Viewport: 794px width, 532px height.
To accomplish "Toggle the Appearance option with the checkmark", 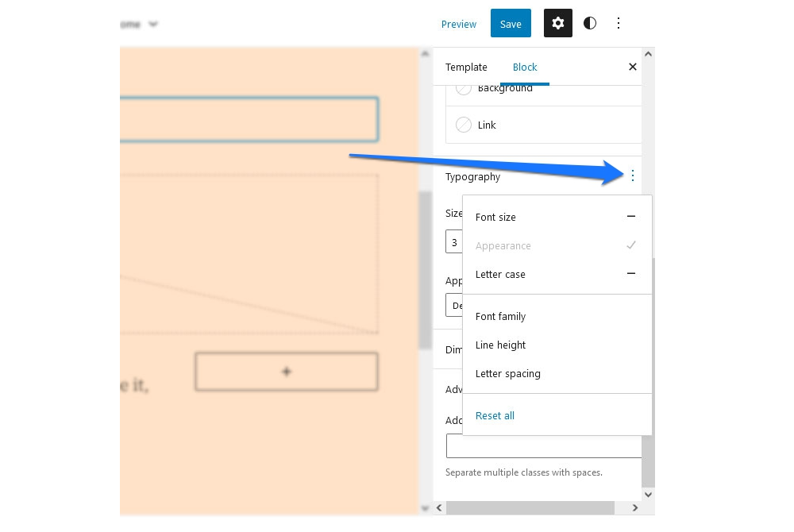I will point(631,245).
